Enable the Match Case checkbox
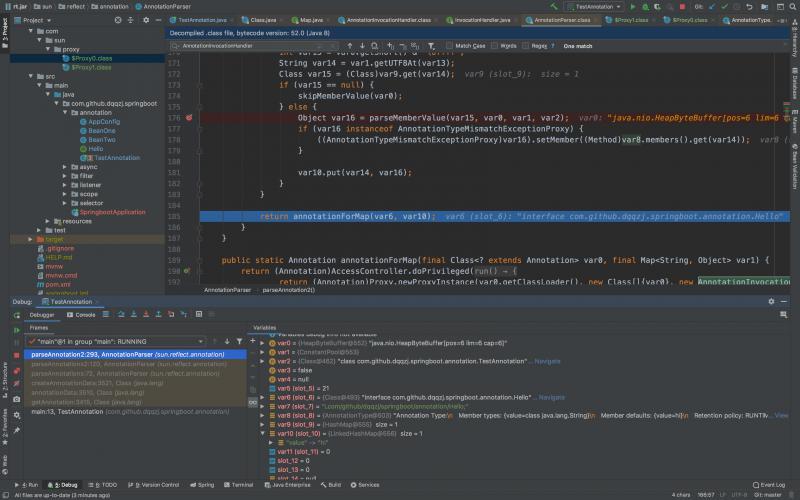The height and width of the screenshot is (500, 800). (x=450, y=45)
